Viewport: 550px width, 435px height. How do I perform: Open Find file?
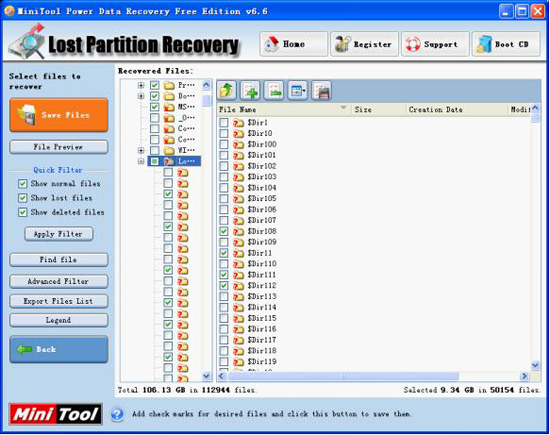(59, 260)
